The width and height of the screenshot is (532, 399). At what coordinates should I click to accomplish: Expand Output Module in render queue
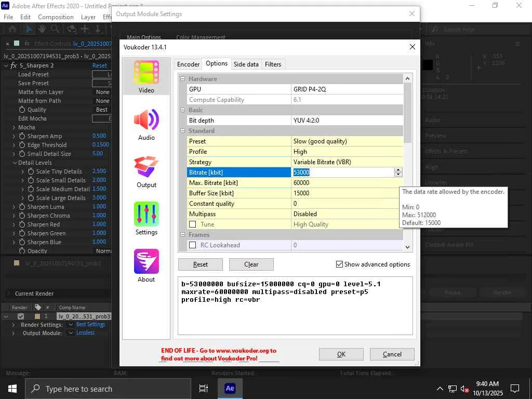pos(13,334)
